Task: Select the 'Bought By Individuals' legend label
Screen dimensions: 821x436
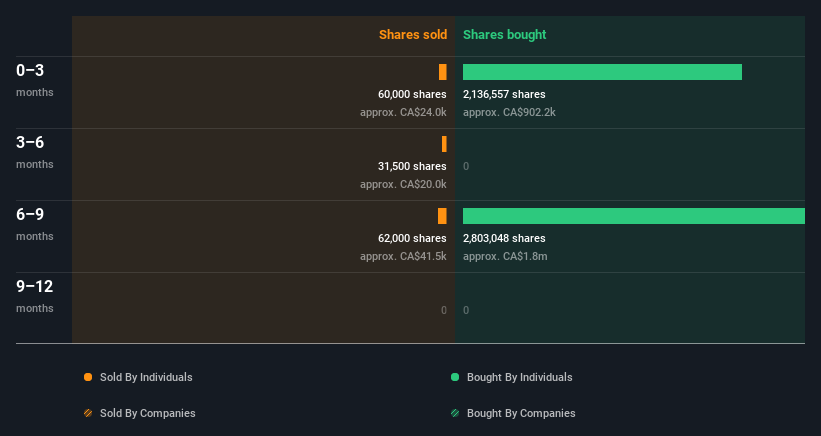Action: tap(519, 377)
